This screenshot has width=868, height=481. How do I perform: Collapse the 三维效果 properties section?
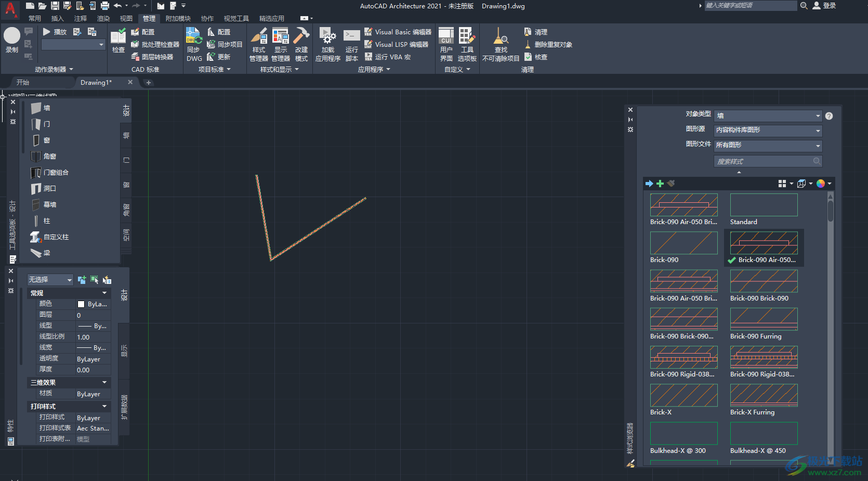pyautogui.click(x=104, y=383)
